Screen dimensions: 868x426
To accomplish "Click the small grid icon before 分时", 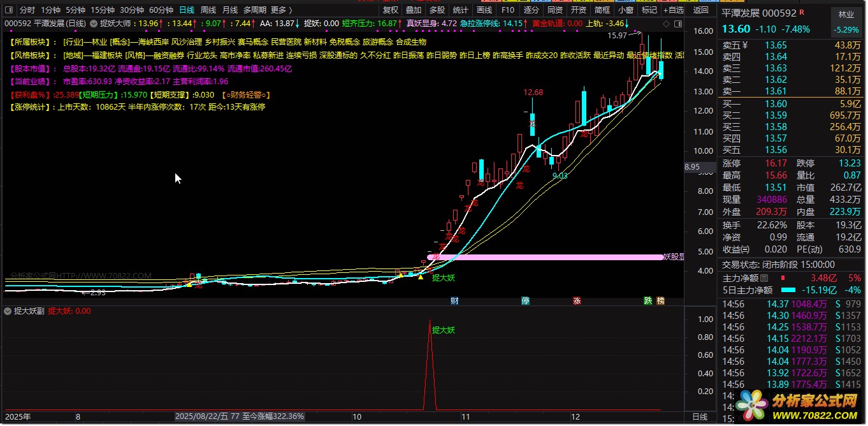I will 9,10.
